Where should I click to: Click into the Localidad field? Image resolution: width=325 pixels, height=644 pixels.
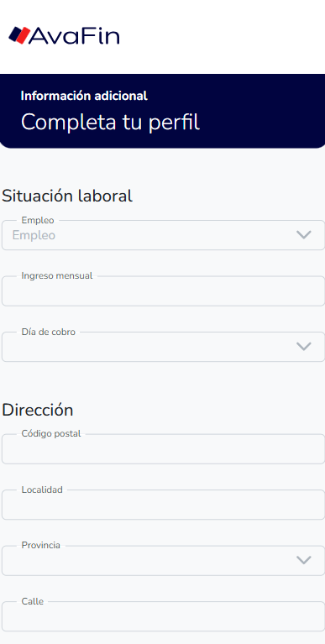pos(163,505)
